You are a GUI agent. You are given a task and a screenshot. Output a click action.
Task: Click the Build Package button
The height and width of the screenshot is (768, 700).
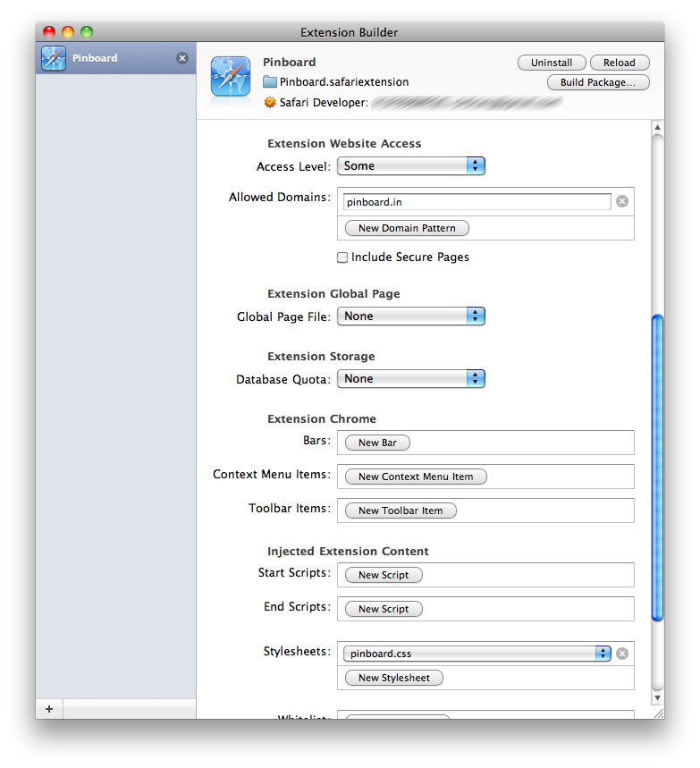[x=598, y=82]
